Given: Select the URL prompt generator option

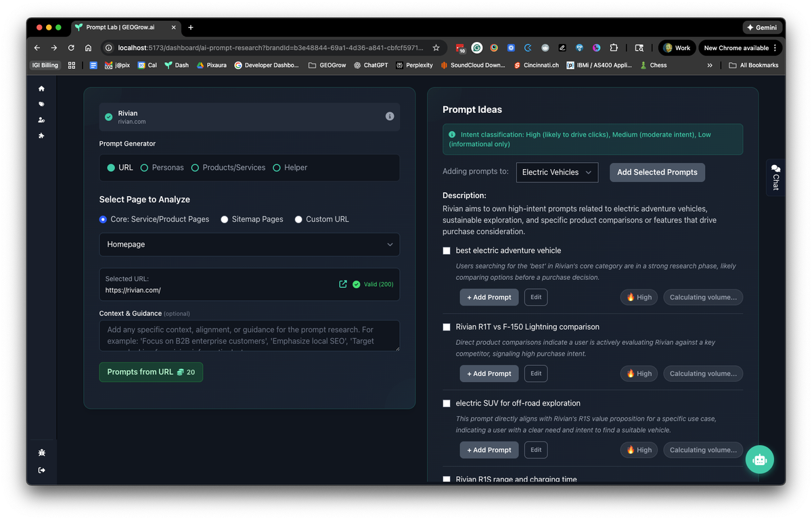Looking at the screenshot, I should 120,168.
